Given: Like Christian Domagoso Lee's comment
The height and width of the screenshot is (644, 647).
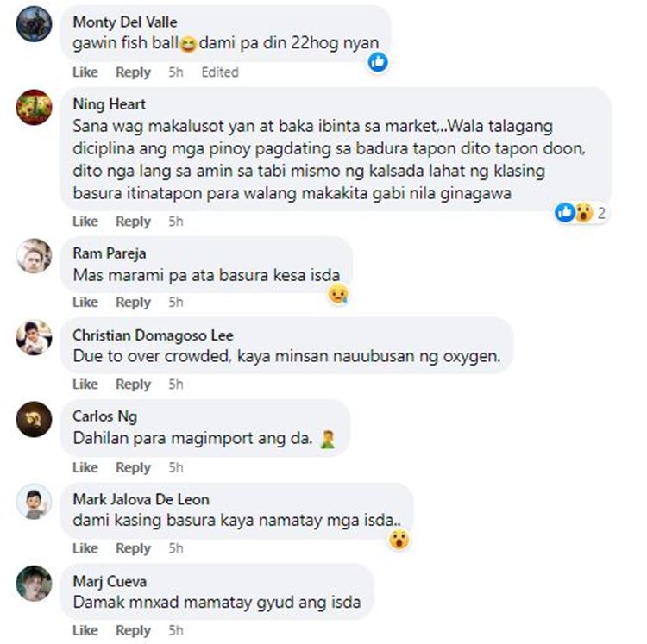Looking at the screenshot, I should point(85,385).
